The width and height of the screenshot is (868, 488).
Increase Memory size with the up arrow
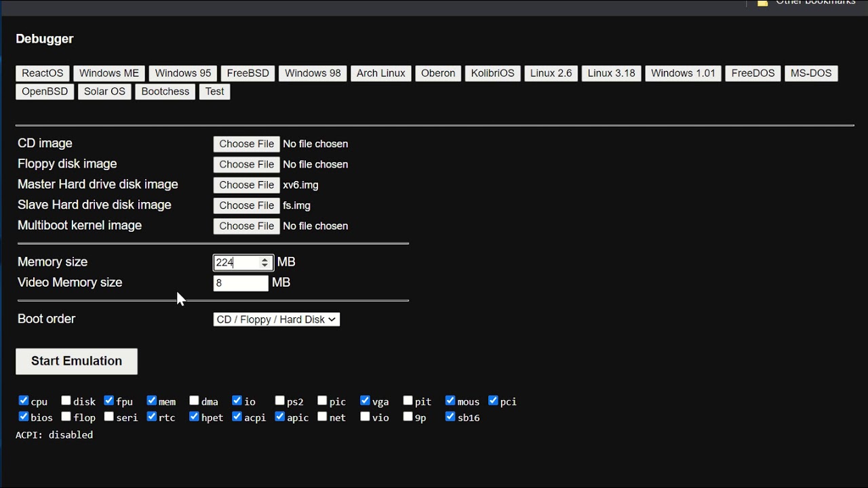[x=265, y=259]
